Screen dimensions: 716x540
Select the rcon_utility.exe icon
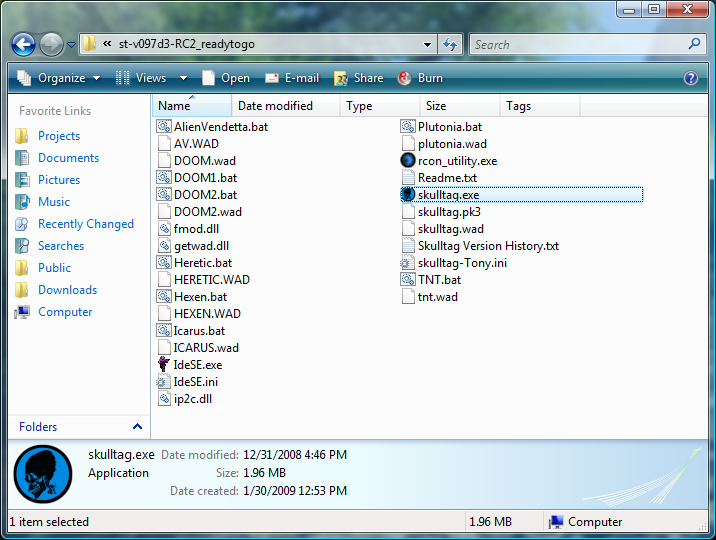click(x=408, y=161)
